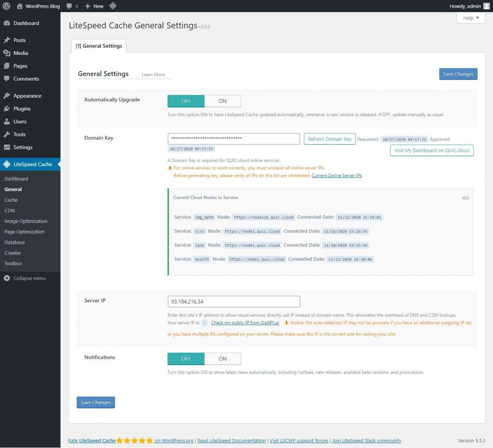
Task: Select the General submenu item
Action: click(x=13, y=189)
